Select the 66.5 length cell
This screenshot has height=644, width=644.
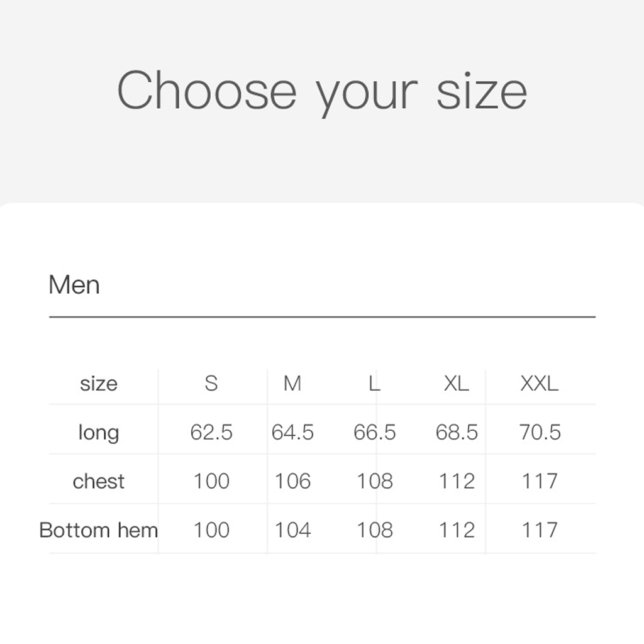click(x=375, y=433)
